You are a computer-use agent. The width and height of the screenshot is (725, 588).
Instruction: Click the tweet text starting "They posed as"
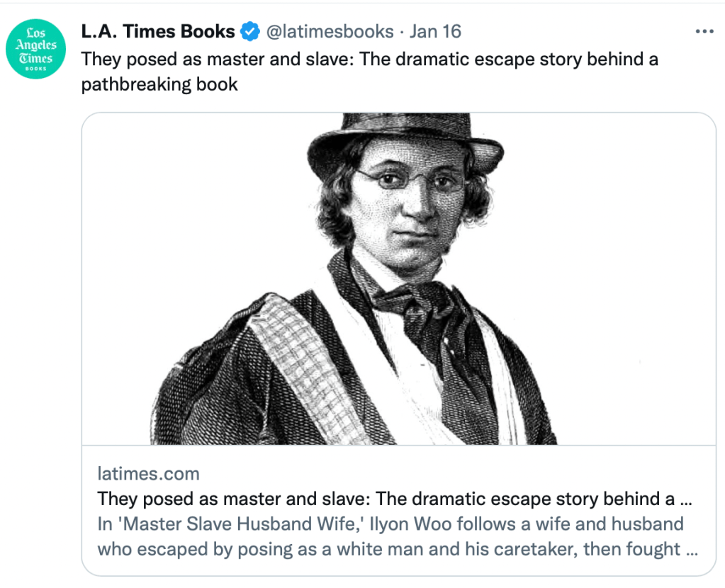click(369, 59)
